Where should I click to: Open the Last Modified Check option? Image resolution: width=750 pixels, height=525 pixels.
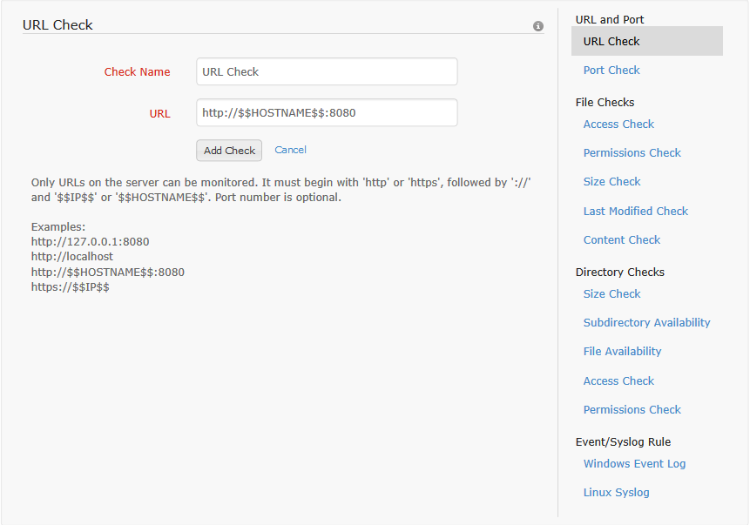pos(635,211)
